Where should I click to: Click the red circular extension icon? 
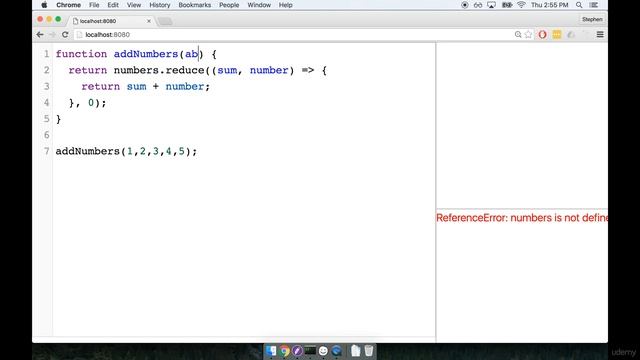tap(542, 35)
